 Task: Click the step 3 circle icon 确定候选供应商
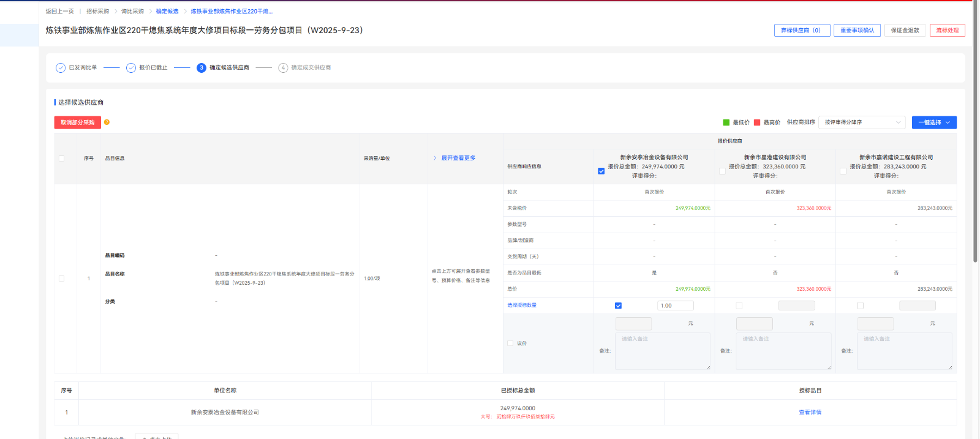201,68
